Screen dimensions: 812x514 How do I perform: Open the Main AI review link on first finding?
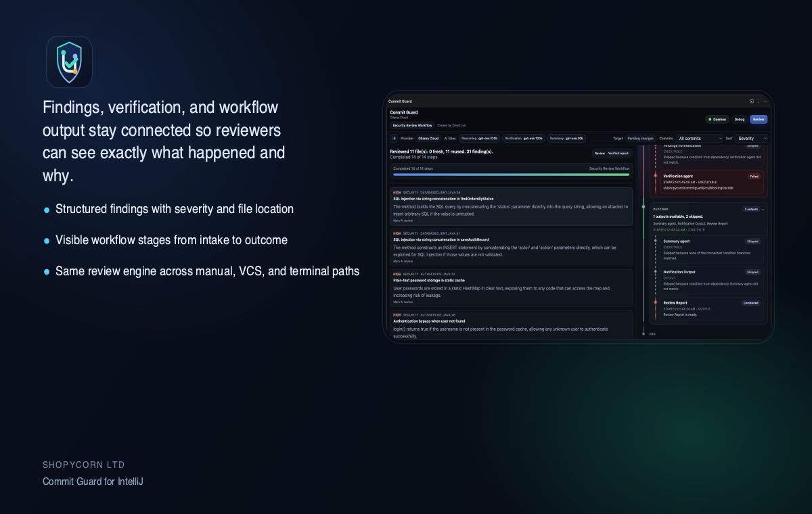(403, 220)
